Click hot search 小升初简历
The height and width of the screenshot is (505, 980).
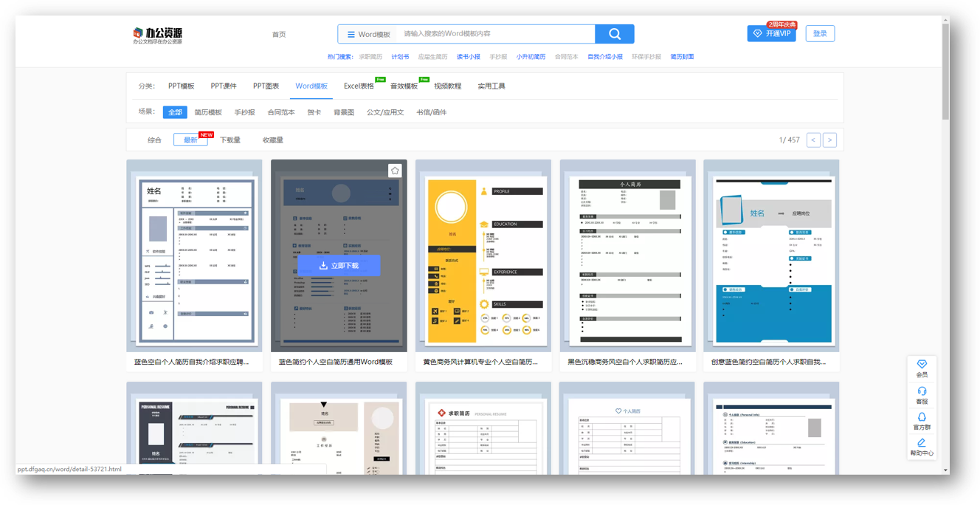pyautogui.click(x=531, y=57)
